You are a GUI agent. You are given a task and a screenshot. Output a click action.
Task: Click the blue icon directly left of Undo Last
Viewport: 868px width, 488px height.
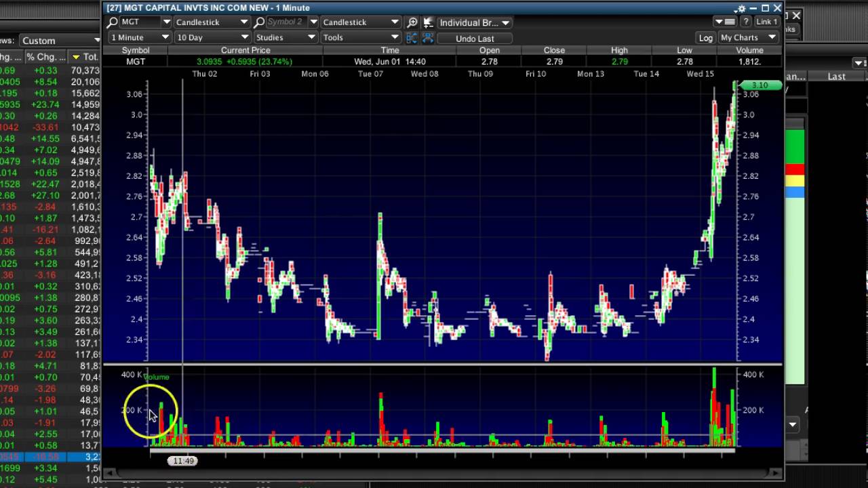click(428, 38)
